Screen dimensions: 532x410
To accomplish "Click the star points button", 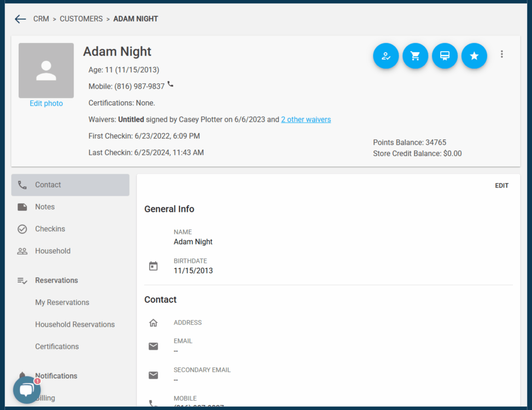I will 474,56.
